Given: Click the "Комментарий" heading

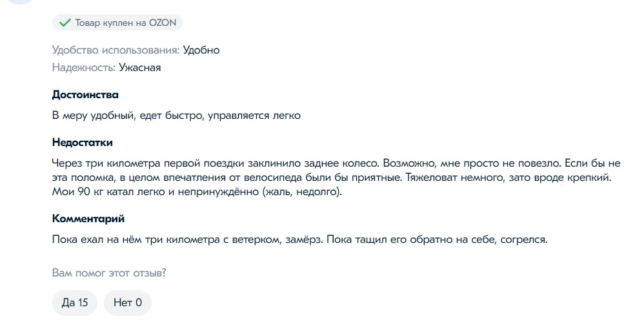Looking at the screenshot, I should pos(88,219).
